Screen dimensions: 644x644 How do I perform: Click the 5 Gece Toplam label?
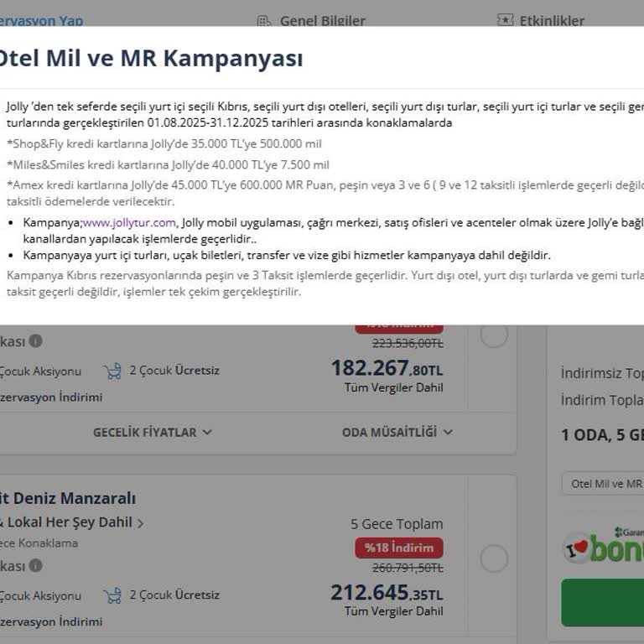pos(397,524)
